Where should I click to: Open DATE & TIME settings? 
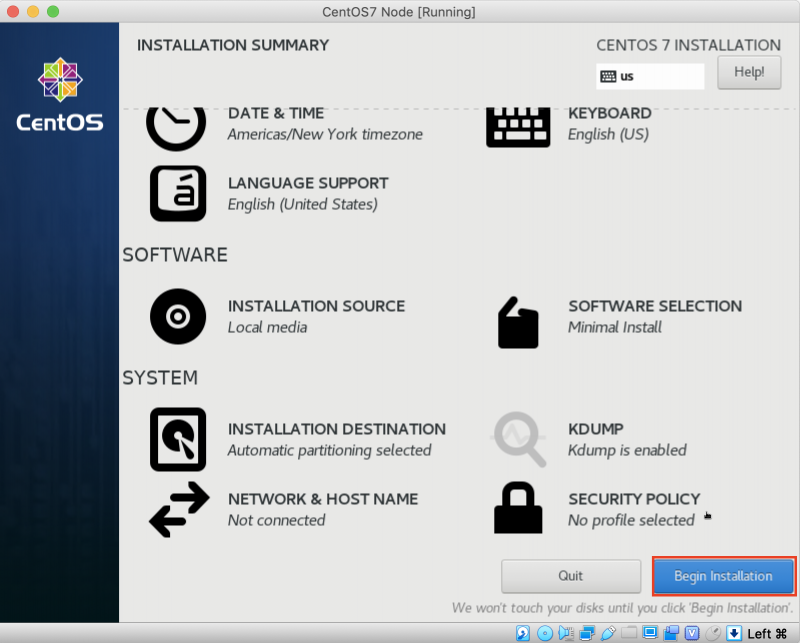click(x=276, y=113)
